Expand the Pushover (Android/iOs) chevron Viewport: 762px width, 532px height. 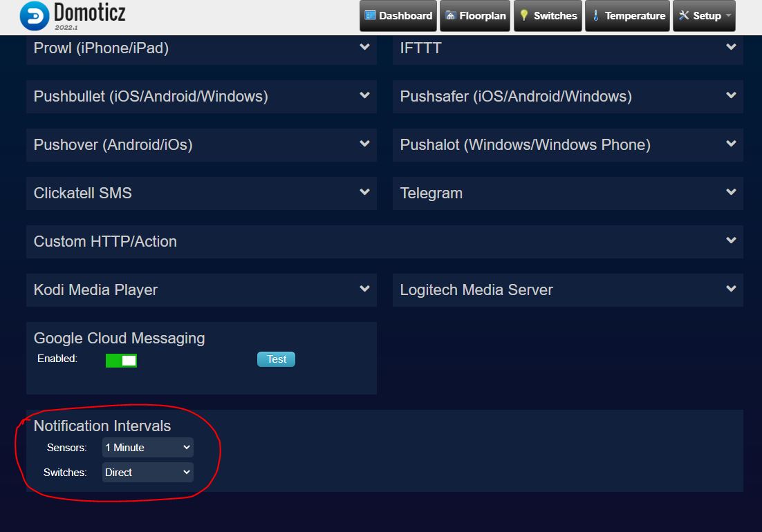(364, 144)
